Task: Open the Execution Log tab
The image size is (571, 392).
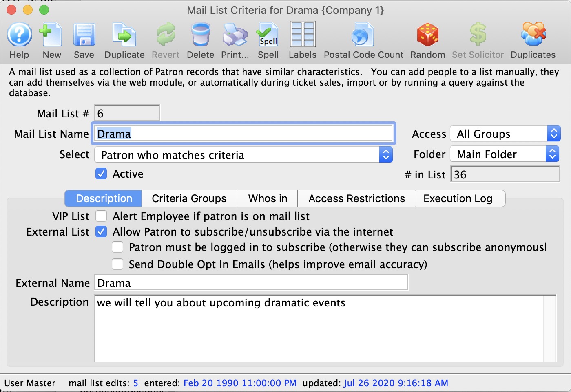Action: pyautogui.click(x=460, y=198)
